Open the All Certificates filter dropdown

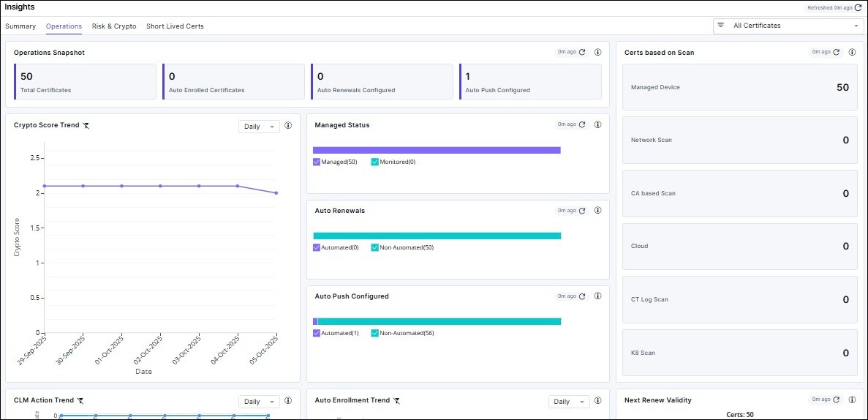click(x=787, y=26)
